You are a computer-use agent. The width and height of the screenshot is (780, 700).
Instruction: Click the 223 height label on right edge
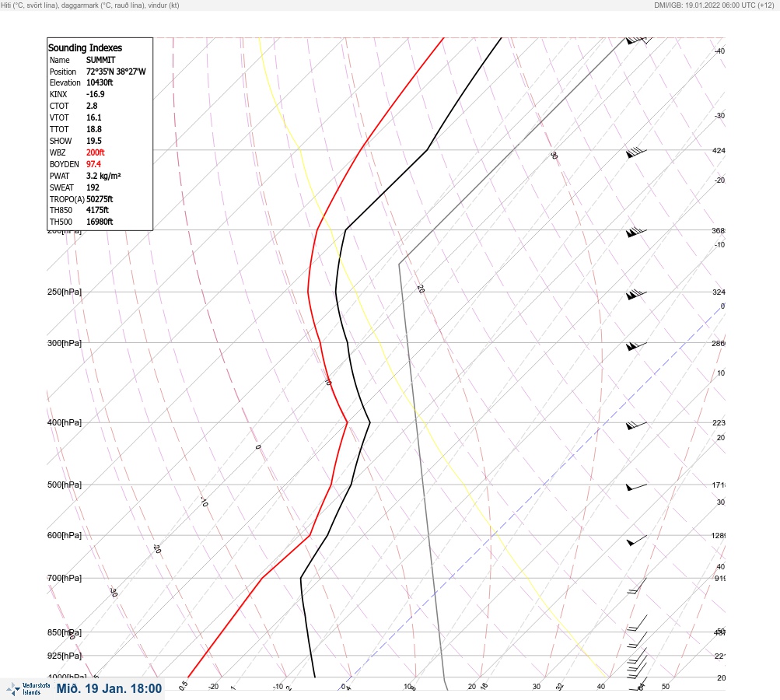click(719, 423)
